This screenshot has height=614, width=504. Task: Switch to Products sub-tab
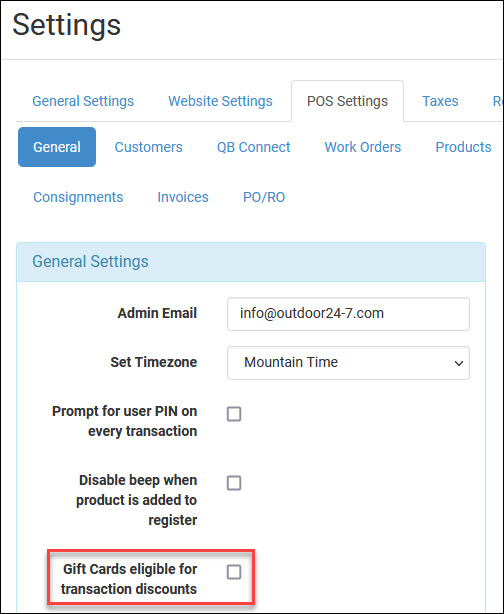(463, 147)
